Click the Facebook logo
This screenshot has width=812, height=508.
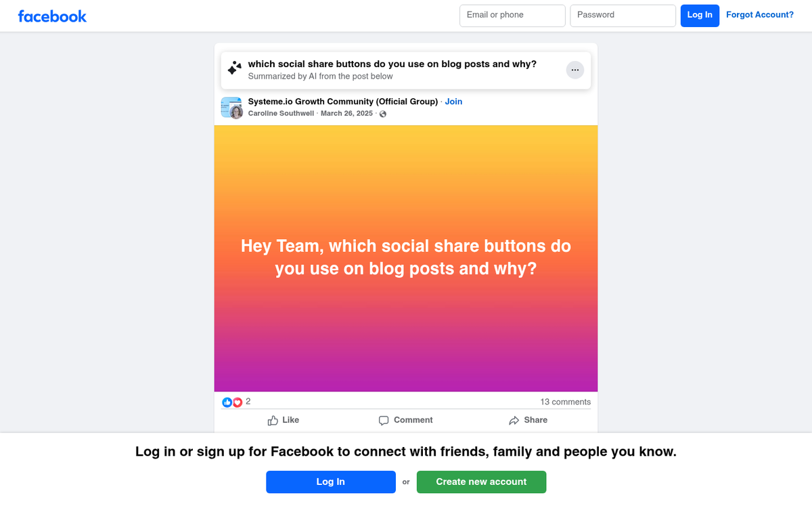(52, 15)
